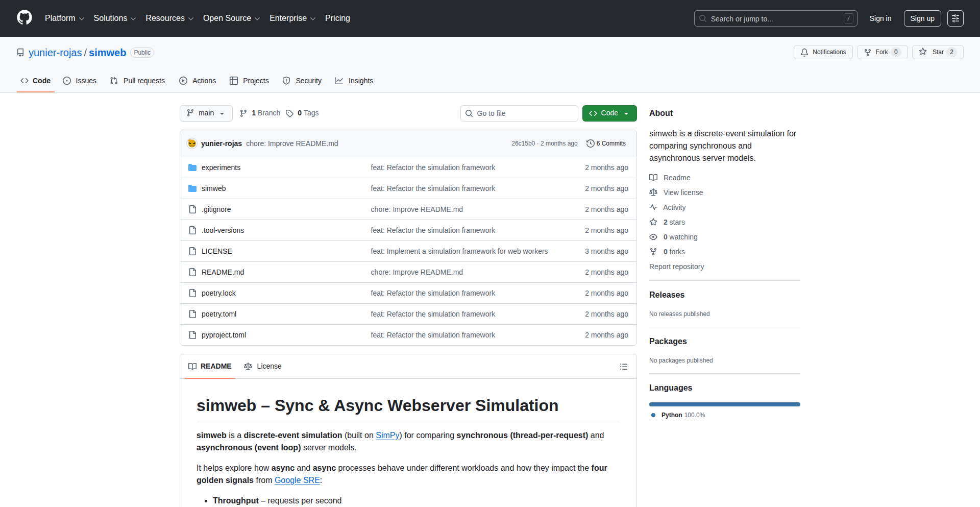This screenshot has width=980, height=507.
Task: Click the View license link
Action: (682, 192)
